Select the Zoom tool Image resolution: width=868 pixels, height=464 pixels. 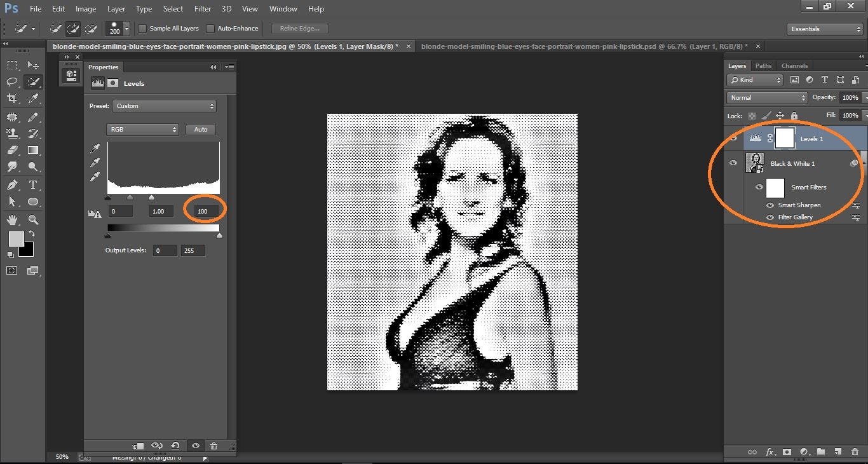(x=33, y=219)
